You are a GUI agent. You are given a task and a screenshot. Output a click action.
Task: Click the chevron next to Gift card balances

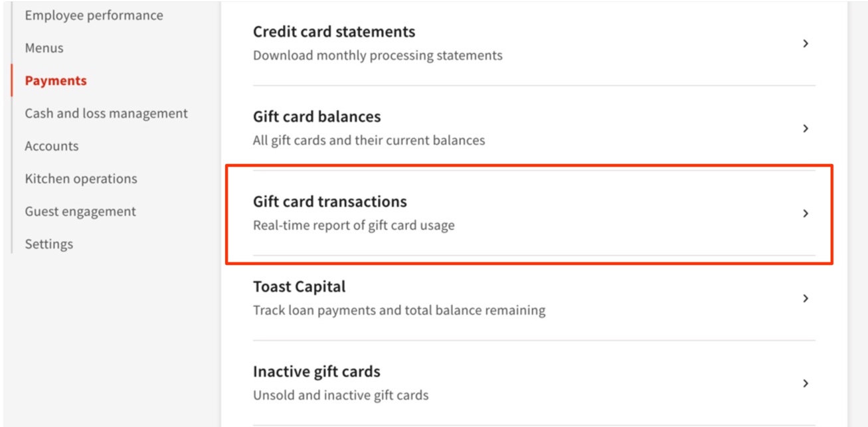(805, 128)
